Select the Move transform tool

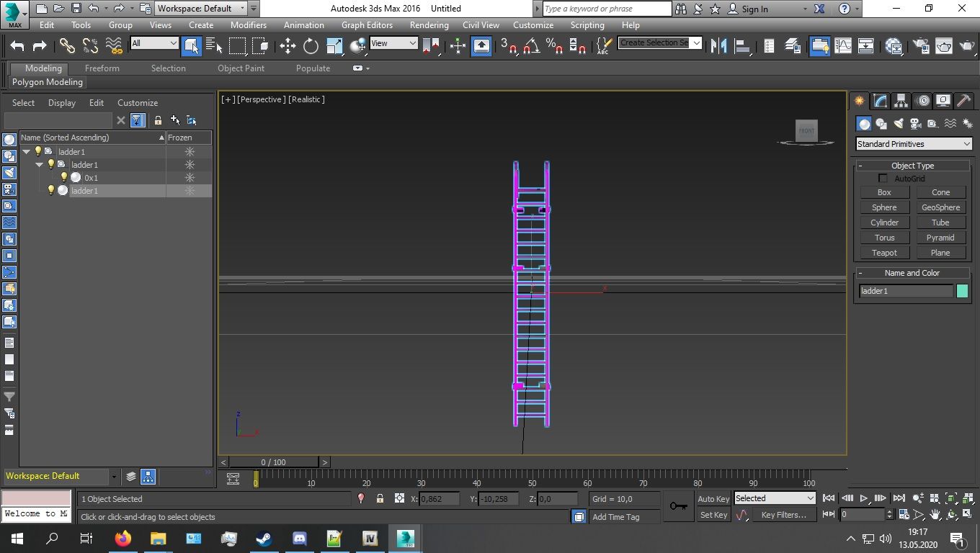coord(288,46)
